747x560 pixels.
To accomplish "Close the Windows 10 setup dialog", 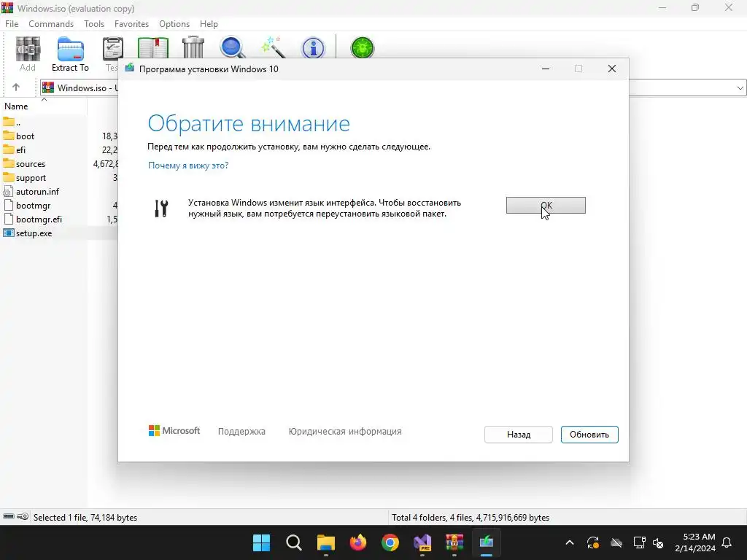I will tap(612, 69).
